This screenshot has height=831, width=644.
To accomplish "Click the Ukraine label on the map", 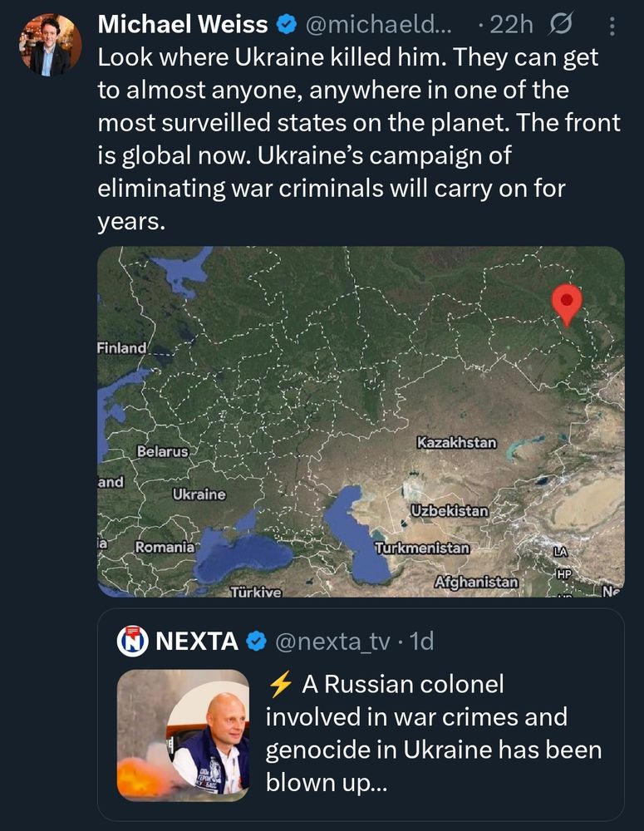I will (x=199, y=494).
